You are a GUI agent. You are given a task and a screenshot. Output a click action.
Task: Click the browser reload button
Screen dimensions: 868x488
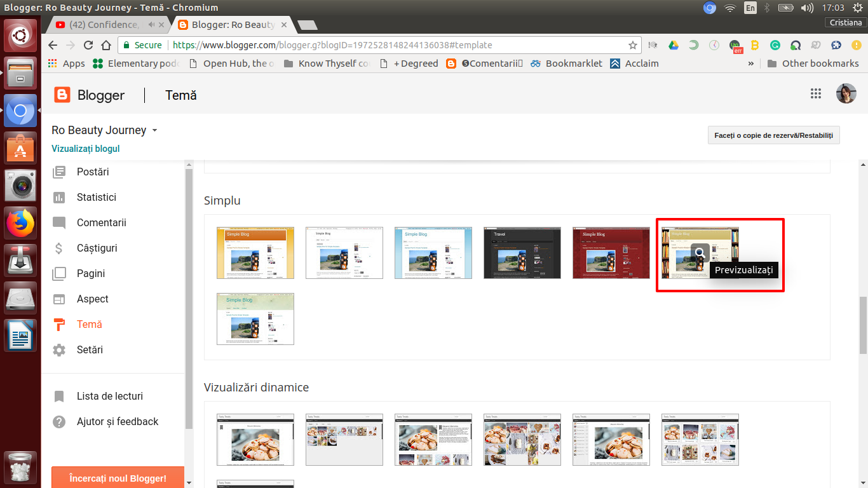pyautogui.click(x=88, y=45)
